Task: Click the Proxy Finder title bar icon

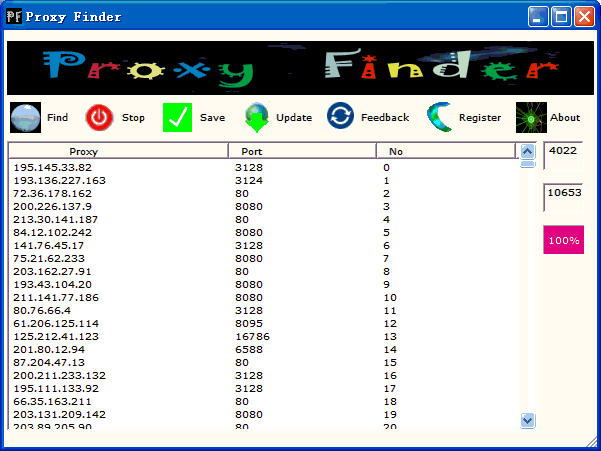Action: 14,17
